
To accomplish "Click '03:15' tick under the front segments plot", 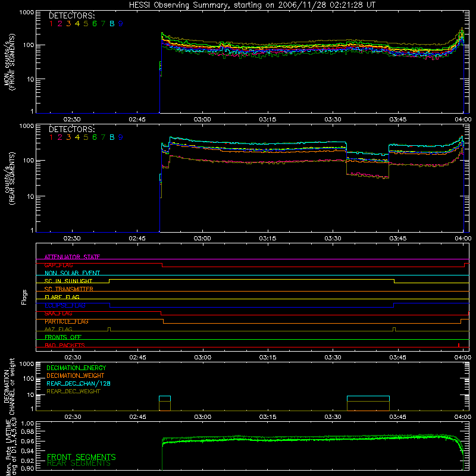I will click(x=267, y=120).
